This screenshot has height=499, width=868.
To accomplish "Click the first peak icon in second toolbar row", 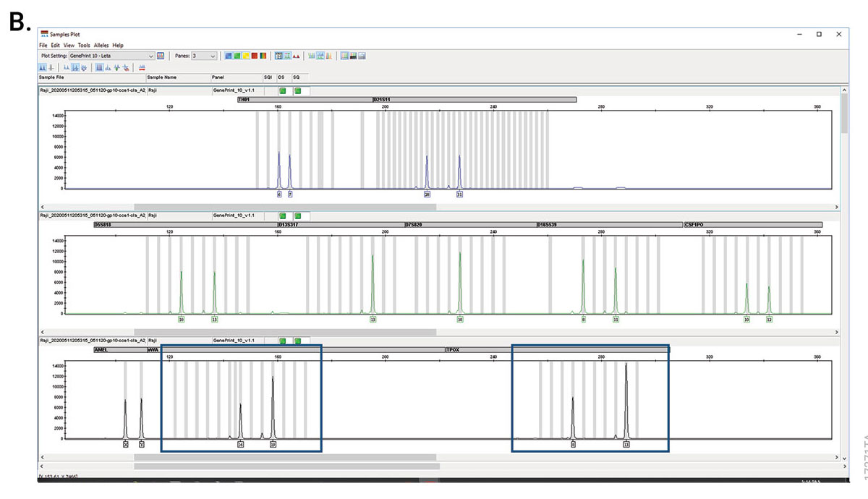I will click(x=43, y=67).
